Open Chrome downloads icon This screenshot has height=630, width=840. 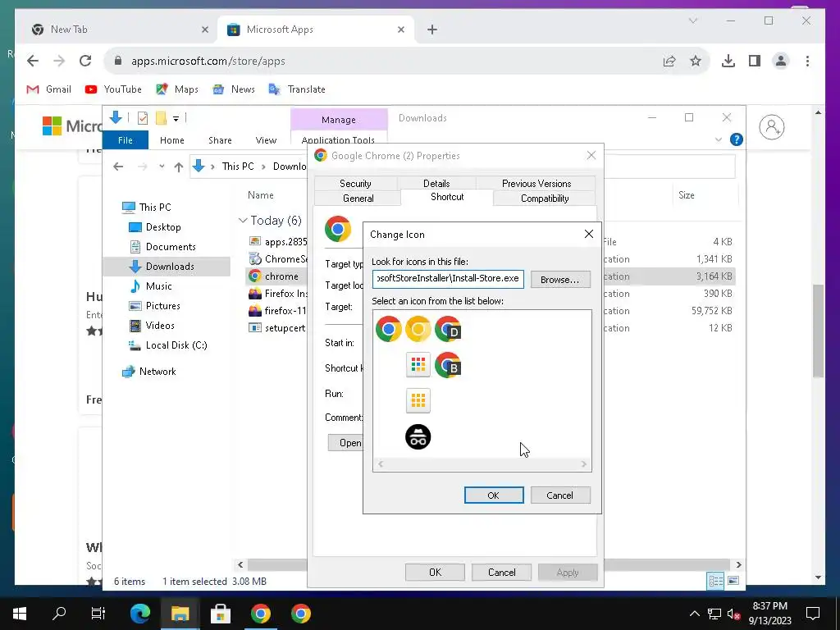pos(728,61)
